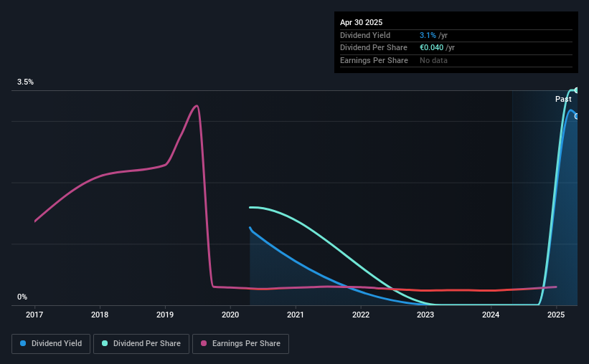Image resolution: width=589 pixels, height=364 pixels.
Task: Select the 2021 label on the x-axis
Action: click(296, 315)
